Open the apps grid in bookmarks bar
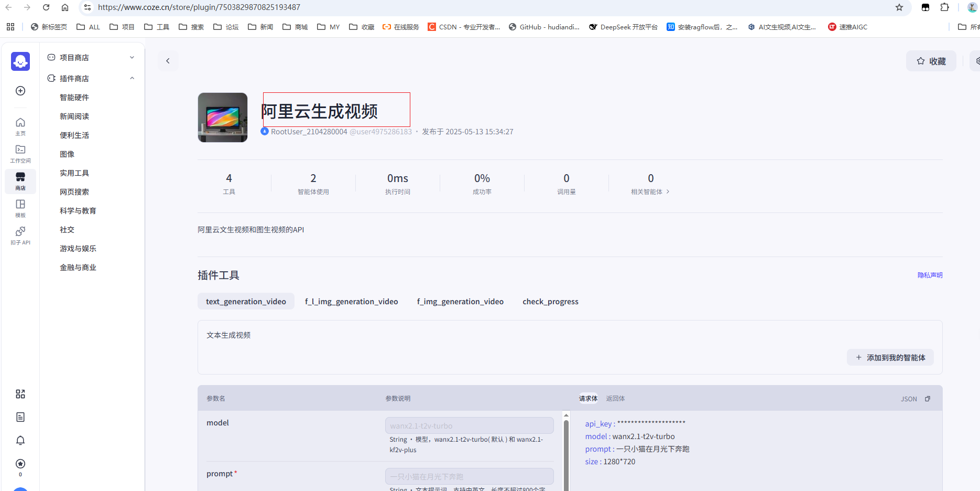The height and width of the screenshot is (491, 980). click(x=10, y=27)
